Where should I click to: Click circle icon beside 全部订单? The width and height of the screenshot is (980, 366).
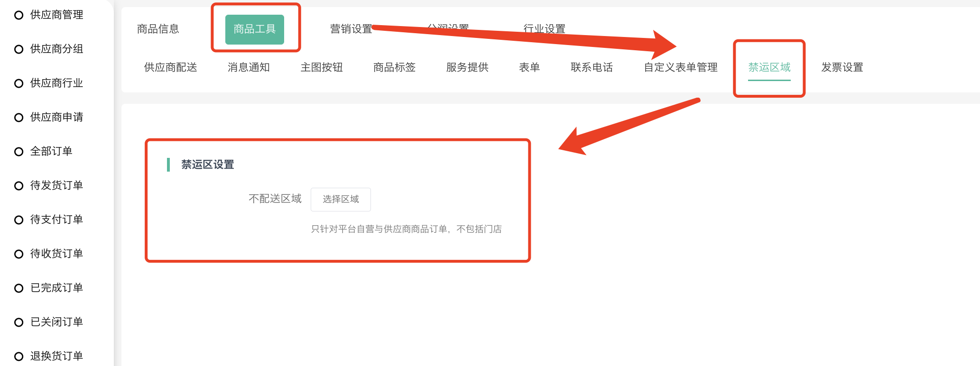point(19,152)
